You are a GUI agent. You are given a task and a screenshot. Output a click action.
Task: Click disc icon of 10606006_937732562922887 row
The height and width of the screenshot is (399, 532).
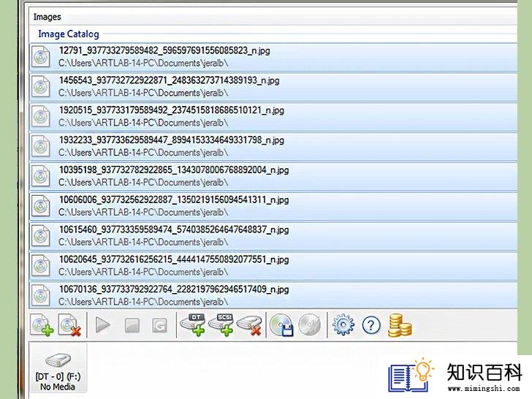click(41, 206)
